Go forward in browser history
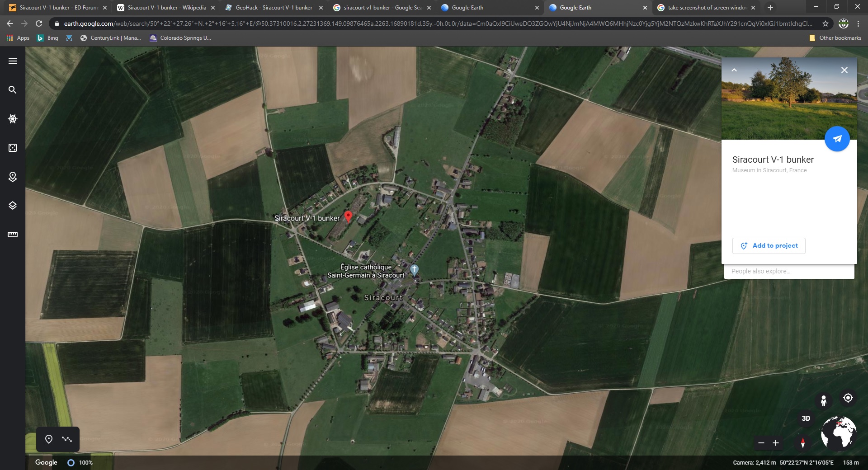868x470 pixels. pos(24,23)
